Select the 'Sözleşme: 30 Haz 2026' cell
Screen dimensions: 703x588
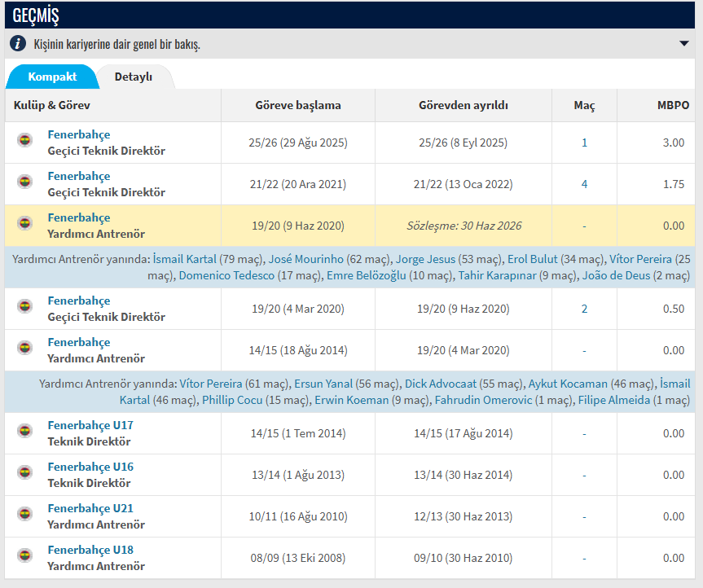pos(464,226)
